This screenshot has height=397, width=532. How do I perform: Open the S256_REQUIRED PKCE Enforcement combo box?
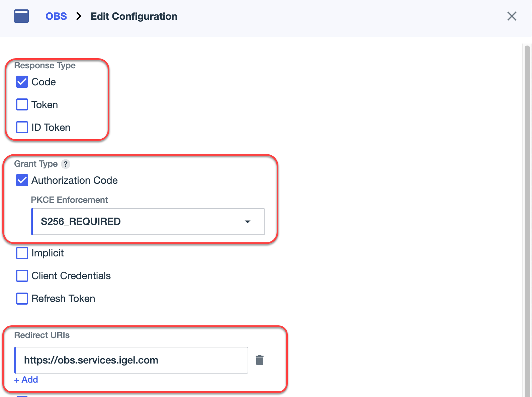(141, 222)
